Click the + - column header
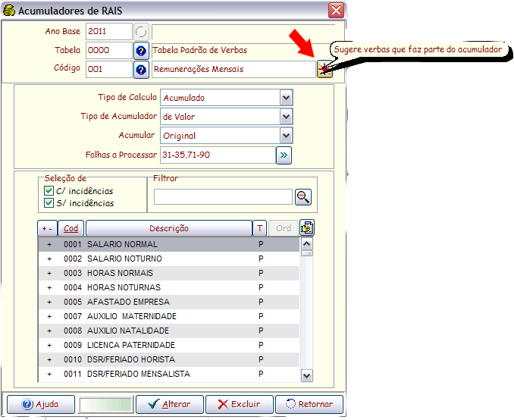 (48, 228)
